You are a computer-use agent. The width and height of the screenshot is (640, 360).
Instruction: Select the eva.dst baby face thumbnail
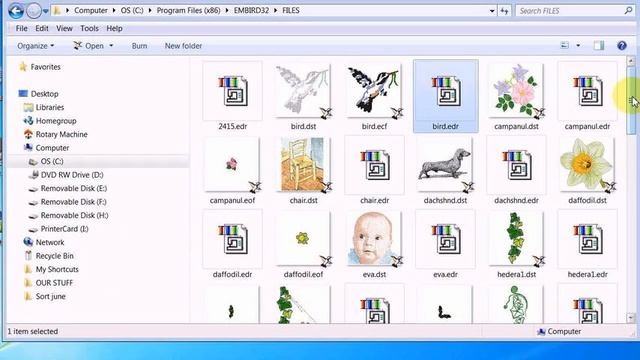click(x=374, y=240)
